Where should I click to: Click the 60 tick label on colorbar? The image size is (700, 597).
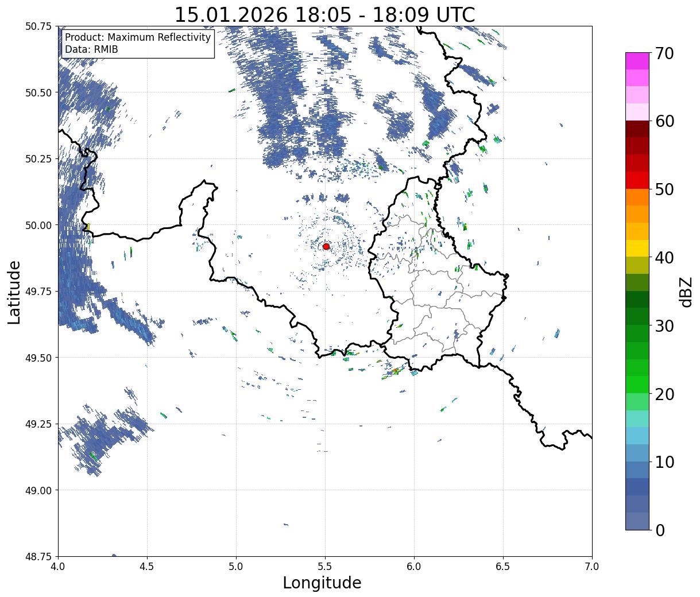(664, 121)
